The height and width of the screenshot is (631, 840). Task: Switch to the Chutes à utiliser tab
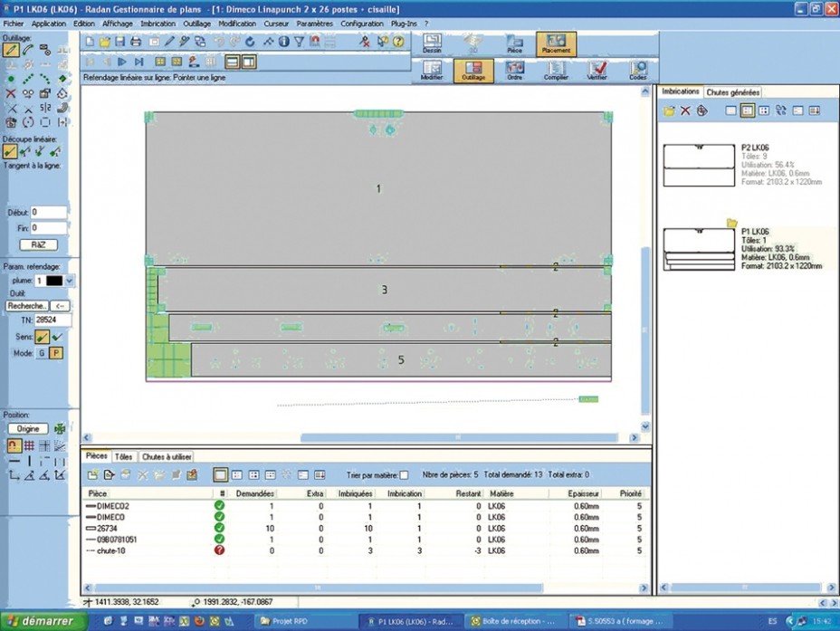coord(167,457)
